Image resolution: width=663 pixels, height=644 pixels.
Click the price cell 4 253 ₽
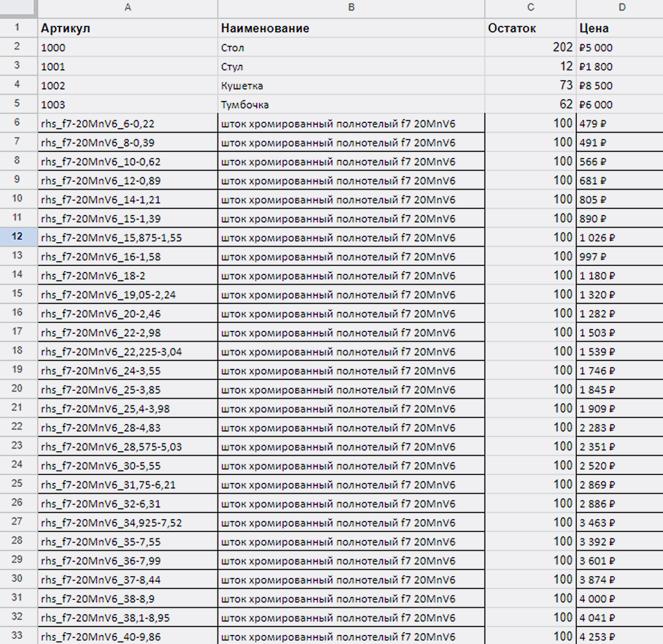click(620, 636)
